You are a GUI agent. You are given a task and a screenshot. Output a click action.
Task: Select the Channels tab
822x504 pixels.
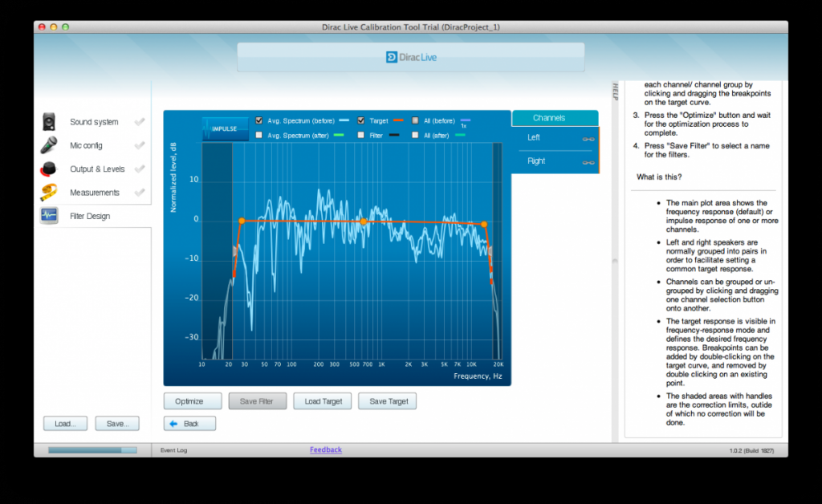555,118
